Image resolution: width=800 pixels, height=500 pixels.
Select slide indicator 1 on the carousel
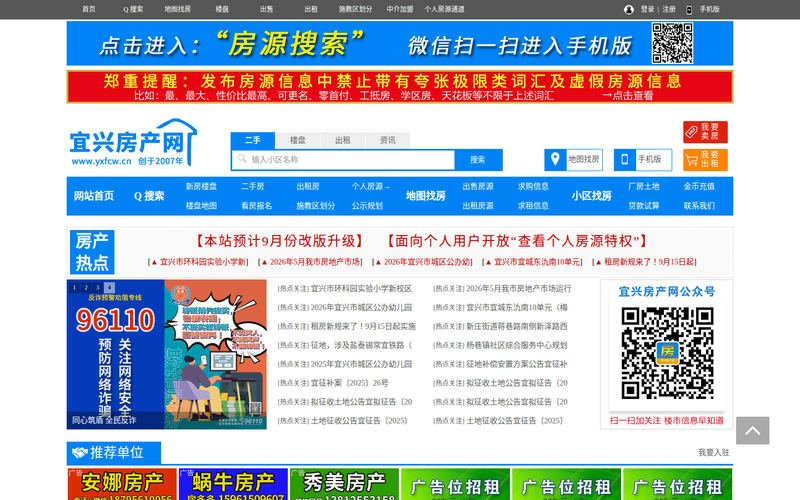pos(74,287)
